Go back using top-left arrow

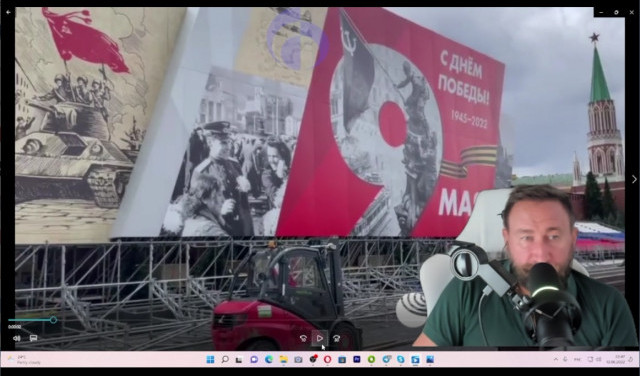[8, 12]
